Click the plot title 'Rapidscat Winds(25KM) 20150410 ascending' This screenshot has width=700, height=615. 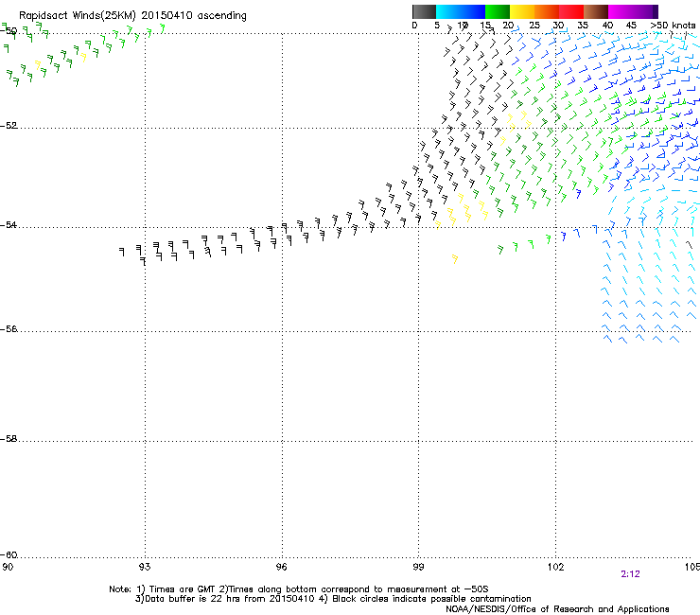coord(132,16)
